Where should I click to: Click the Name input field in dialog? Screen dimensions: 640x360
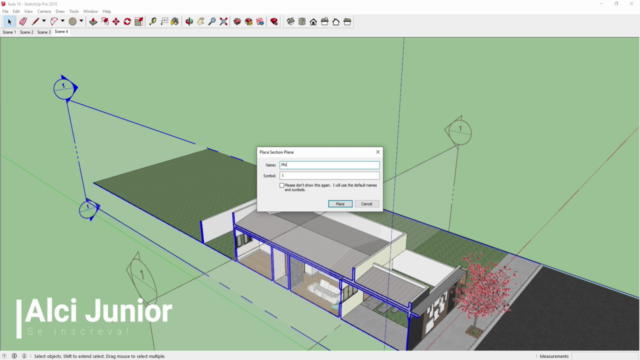pos(329,165)
